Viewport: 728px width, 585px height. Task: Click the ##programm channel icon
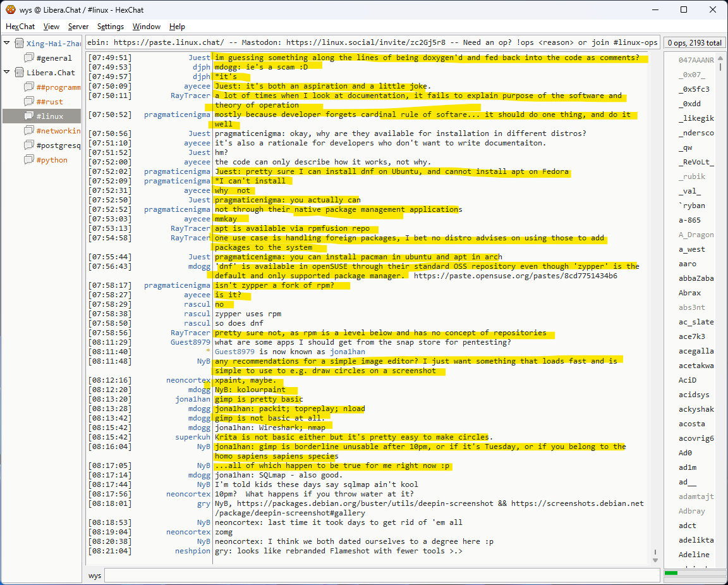pos(29,87)
